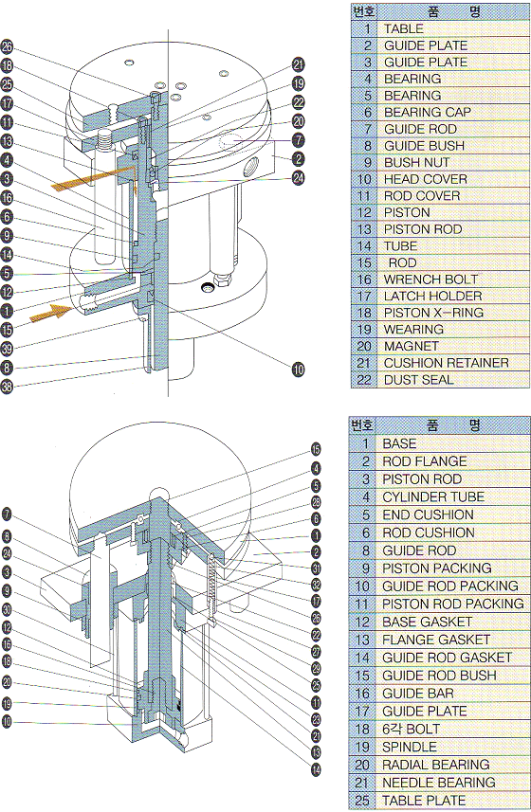Select callout number 28 on the lower drawing
Viewport: 531px width, 812px height.
pos(316,502)
